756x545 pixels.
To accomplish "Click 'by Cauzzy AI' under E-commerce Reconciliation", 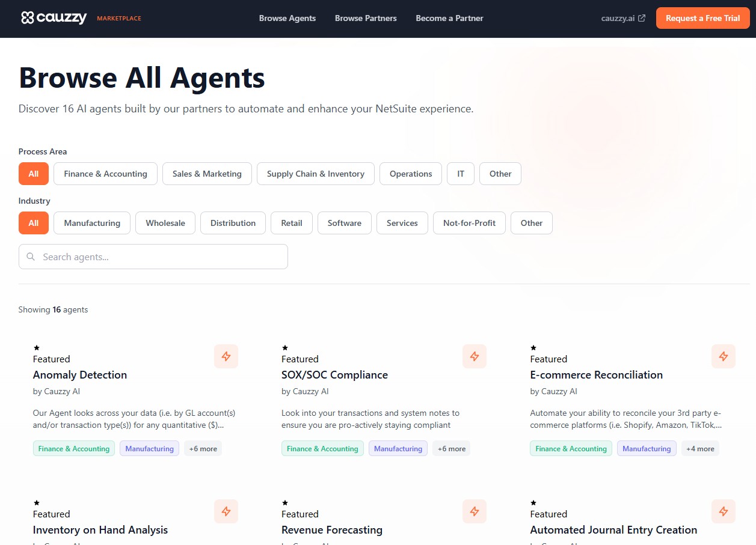I will pos(553,391).
